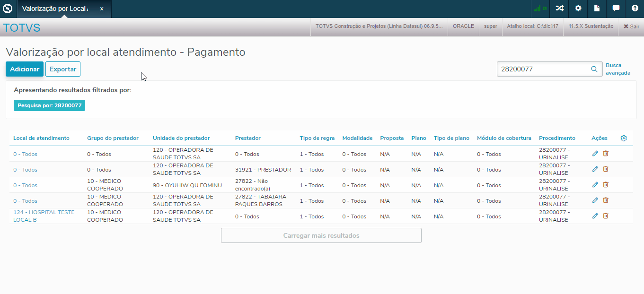Sort by Proposta column header
The height and width of the screenshot is (294, 644).
point(392,138)
